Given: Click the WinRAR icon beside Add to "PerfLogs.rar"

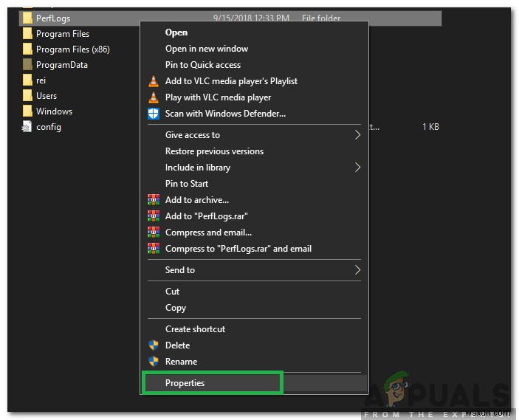Looking at the screenshot, I should pos(154,216).
